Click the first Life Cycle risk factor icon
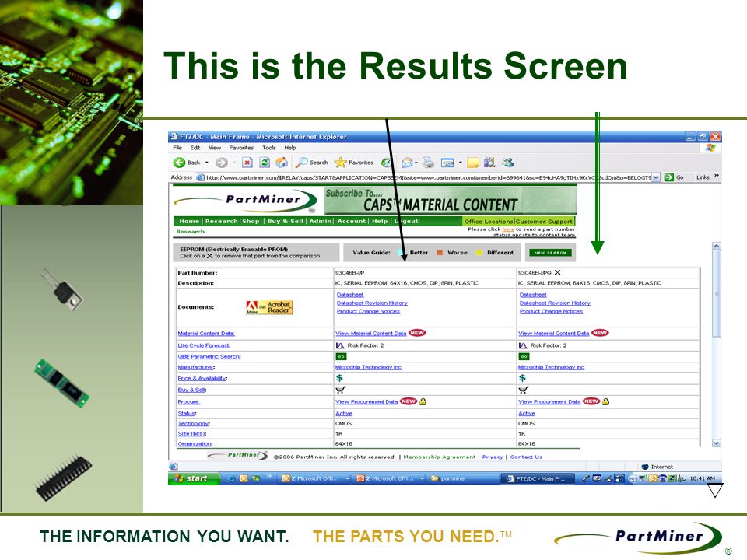 click(x=340, y=345)
